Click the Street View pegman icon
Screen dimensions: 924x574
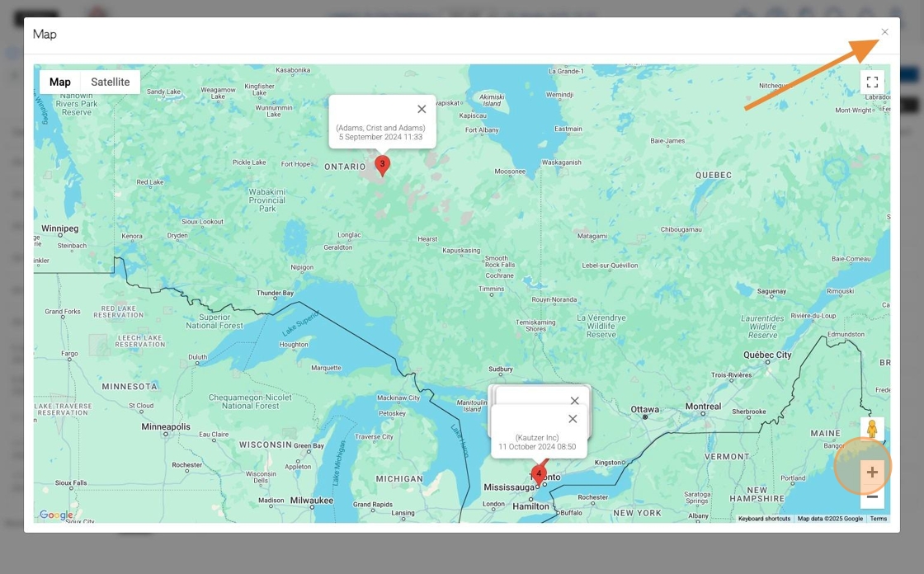[872, 428]
